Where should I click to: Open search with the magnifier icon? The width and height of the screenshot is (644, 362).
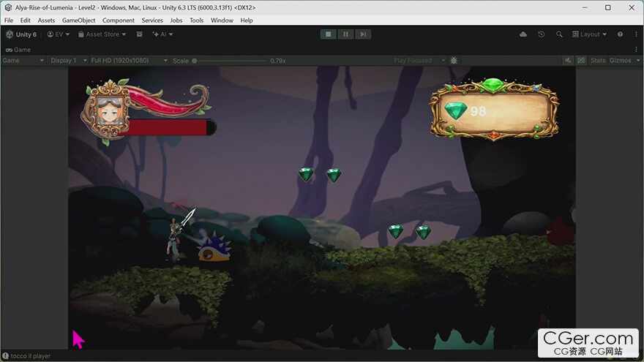(559, 34)
